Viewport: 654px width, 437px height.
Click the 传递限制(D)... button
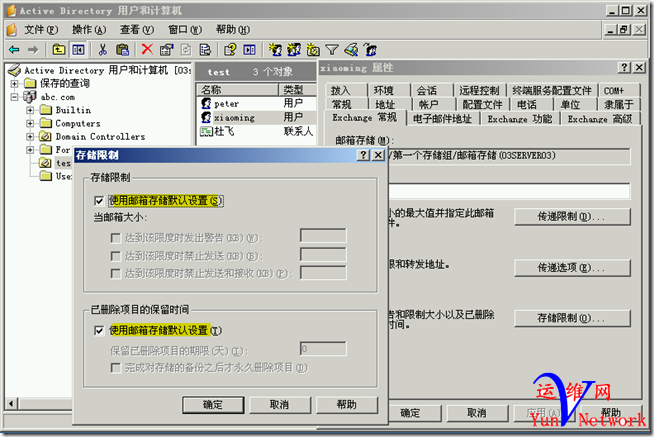572,217
